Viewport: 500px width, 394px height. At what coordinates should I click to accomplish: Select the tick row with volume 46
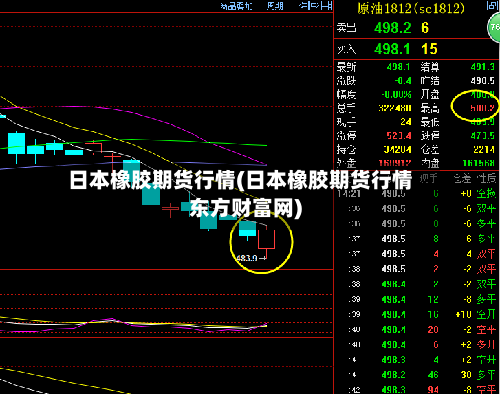[x=417, y=375]
